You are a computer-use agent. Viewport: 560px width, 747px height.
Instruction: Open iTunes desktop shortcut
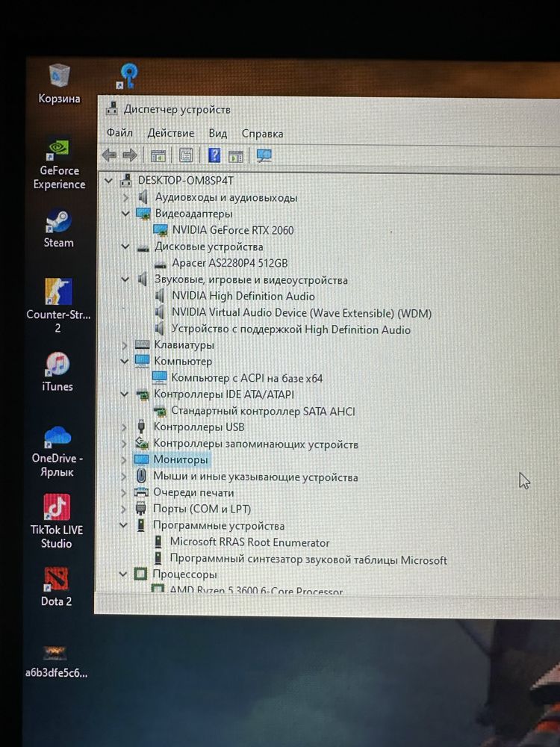point(57,372)
